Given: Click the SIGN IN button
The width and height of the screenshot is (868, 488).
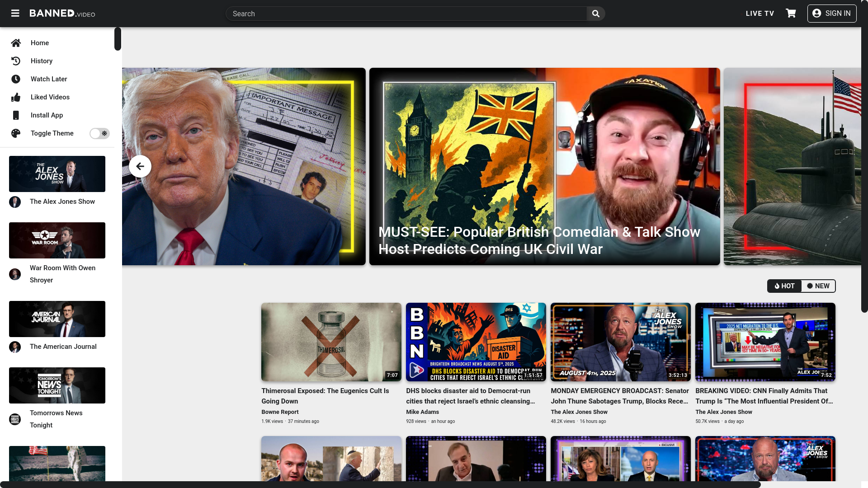Looking at the screenshot, I should [832, 13].
